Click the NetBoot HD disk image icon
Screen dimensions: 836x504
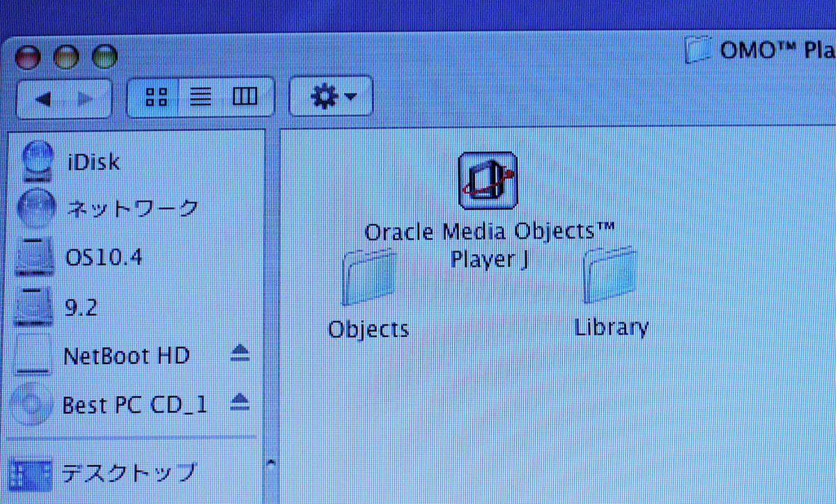(x=32, y=355)
